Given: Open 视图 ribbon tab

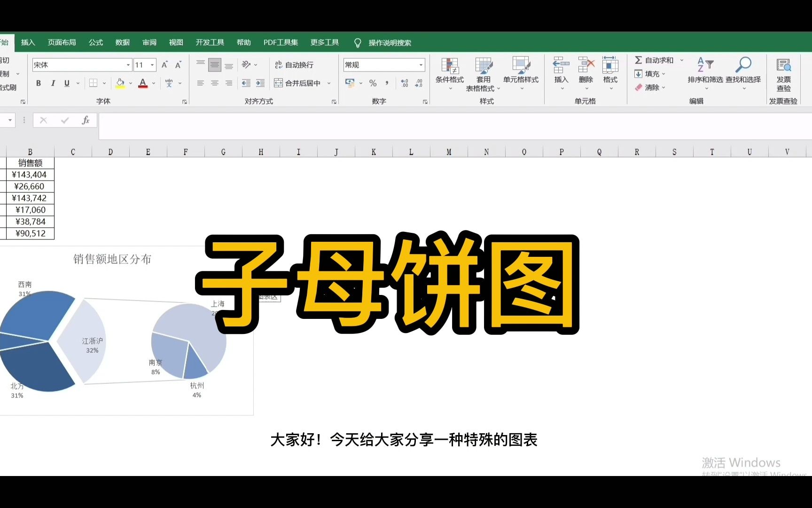Looking at the screenshot, I should click(176, 42).
